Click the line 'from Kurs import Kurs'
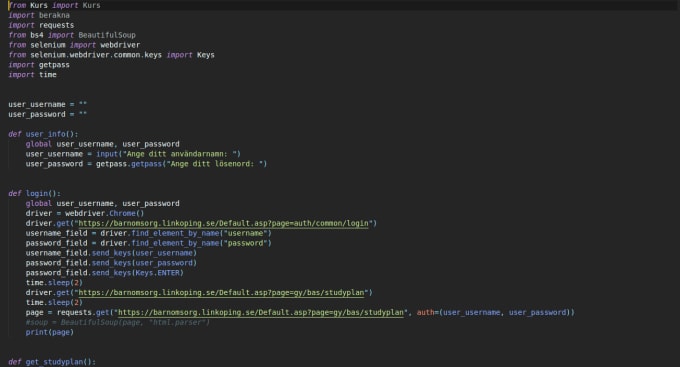 point(54,5)
